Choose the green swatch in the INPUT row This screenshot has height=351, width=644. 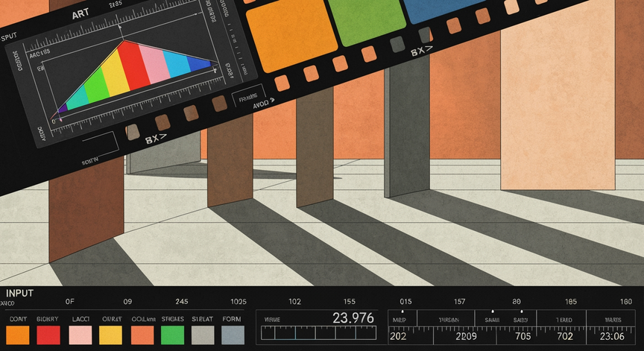click(172, 335)
